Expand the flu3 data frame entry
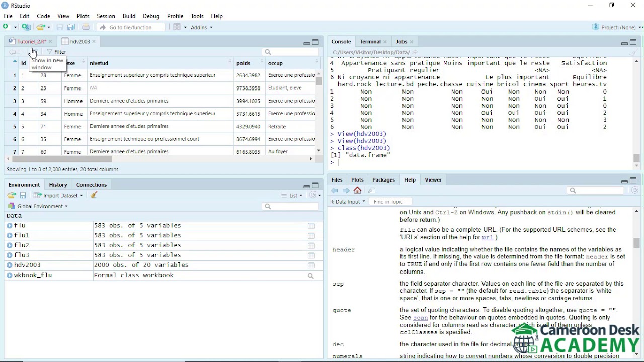Viewport: 644px width, 362px height. (10, 255)
